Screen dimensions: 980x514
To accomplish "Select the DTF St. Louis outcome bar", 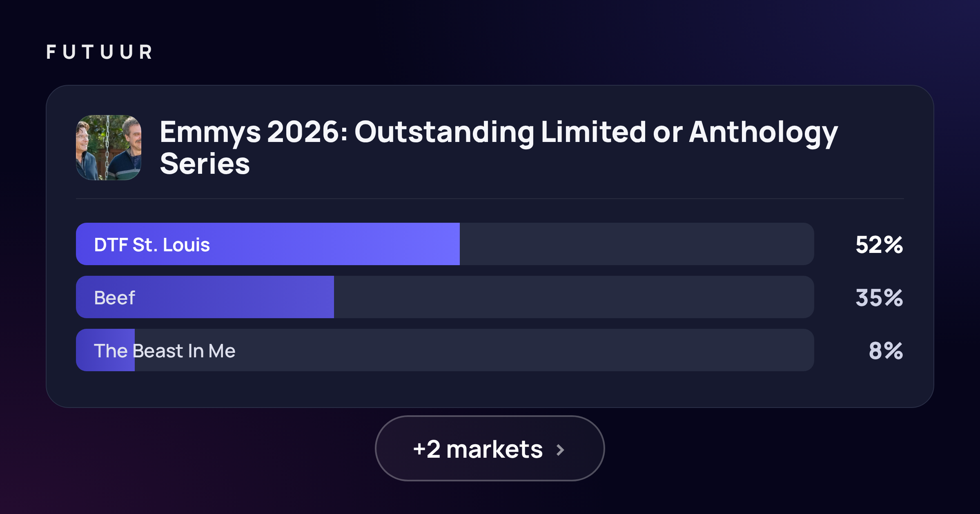I will [445, 244].
